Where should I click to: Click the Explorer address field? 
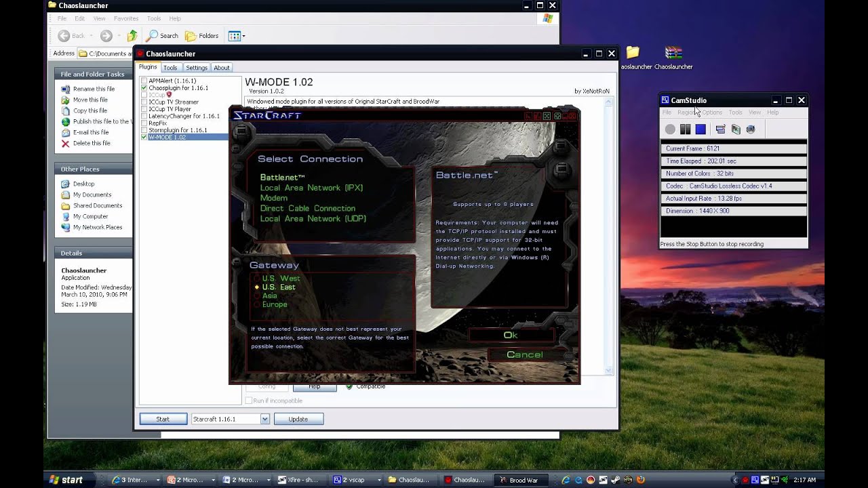[105, 54]
